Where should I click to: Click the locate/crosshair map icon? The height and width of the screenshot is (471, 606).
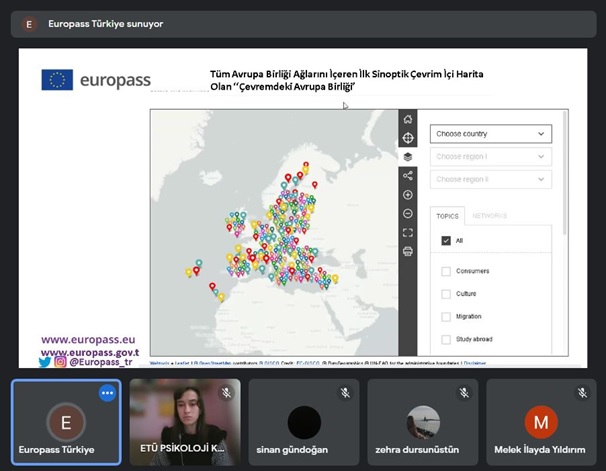408,138
